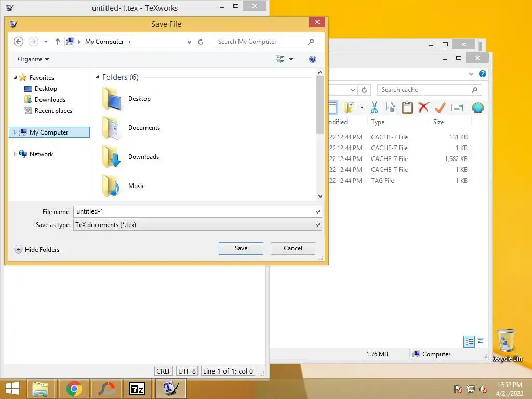
Task: Switch Explorer to large icons view
Action: [481, 341]
